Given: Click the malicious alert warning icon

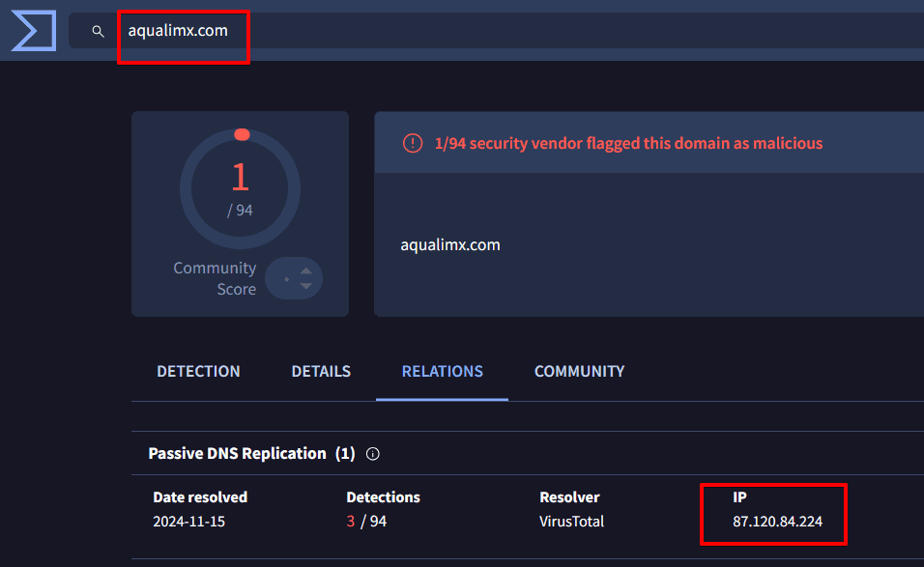Looking at the screenshot, I should tap(413, 143).
